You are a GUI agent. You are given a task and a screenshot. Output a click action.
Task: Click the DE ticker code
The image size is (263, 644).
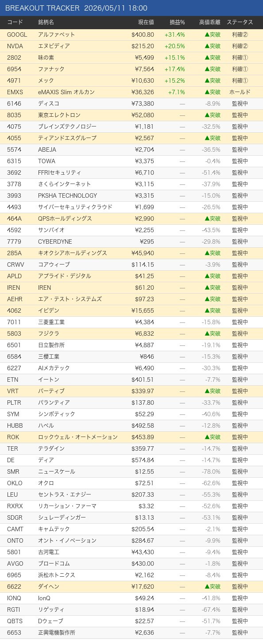11,460
